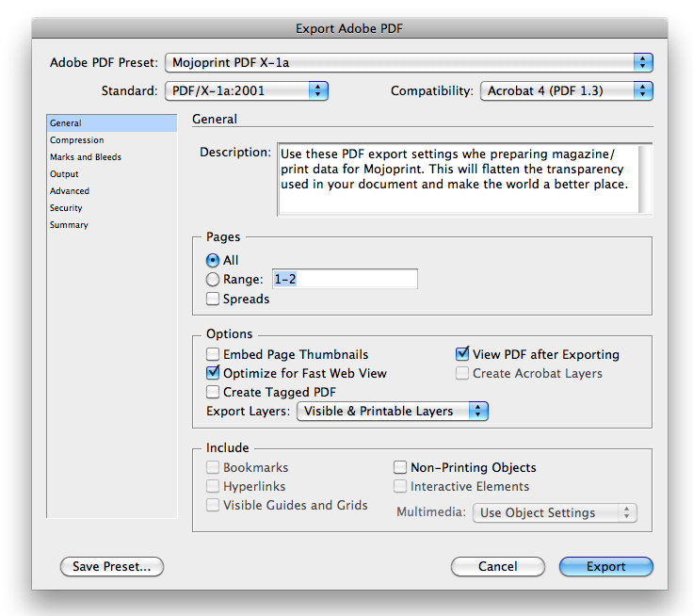
Task: Open the Export Layers dropdown
Action: point(392,412)
